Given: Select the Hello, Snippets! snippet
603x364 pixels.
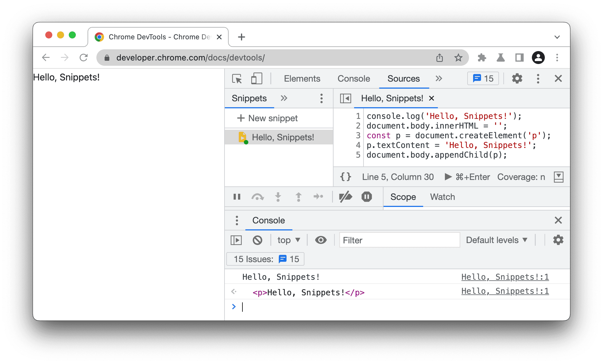Looking at the screenshot, I should (x=278, y=137).
